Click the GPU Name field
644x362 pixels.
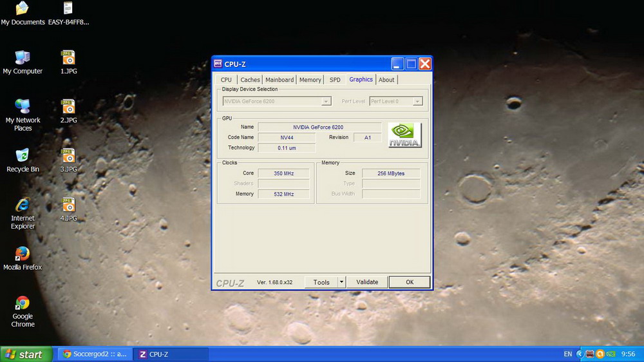[x=319, y=127]
